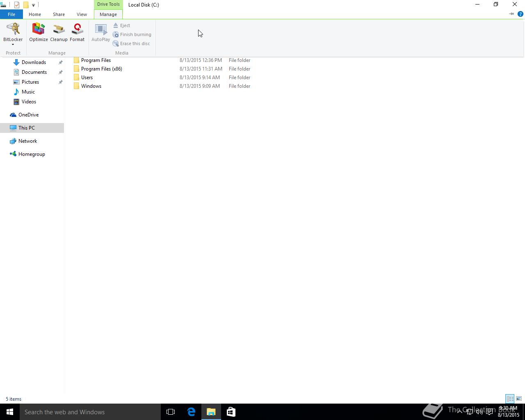525x420 pixels.
Task: Click the File Explorer taskbar icon
Action: [211, 412]
